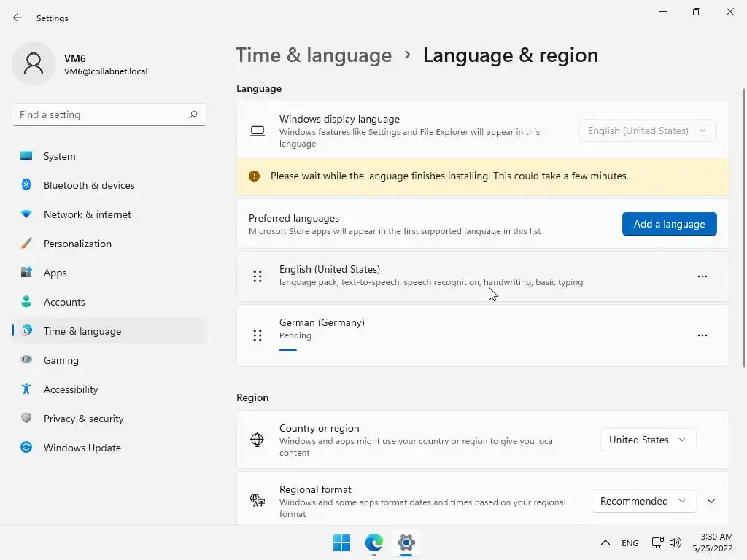
Task: Open the Regional format Recommended dropdown
Action: click(x=643, y=501)
